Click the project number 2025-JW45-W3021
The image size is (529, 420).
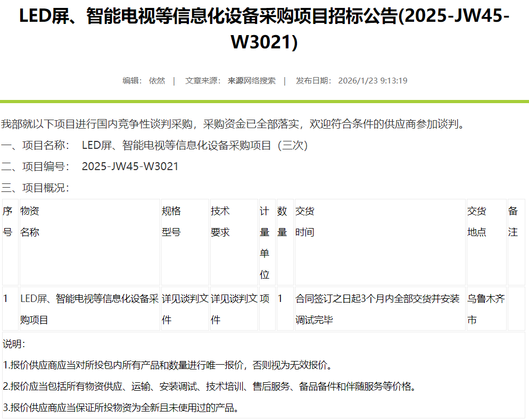130,166
